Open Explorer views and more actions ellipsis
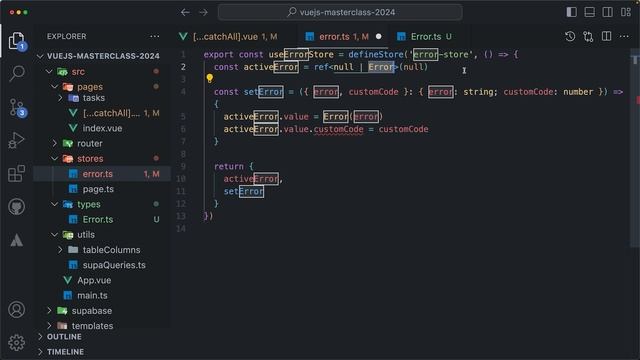Image resolution: width=640 pixels, height=360 pixels. [155, 36]
